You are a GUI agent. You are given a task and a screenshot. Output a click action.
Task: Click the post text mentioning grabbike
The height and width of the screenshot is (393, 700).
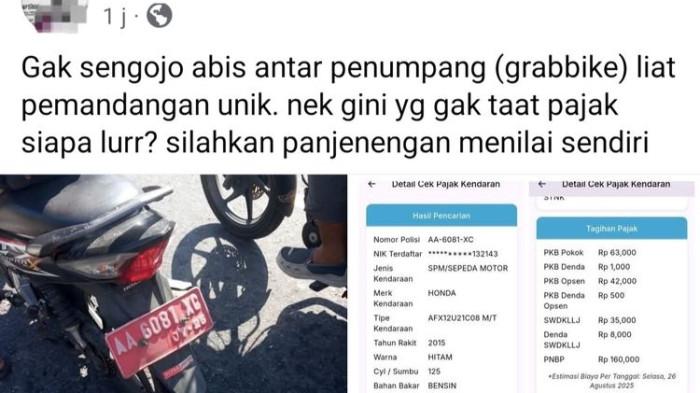348,105
